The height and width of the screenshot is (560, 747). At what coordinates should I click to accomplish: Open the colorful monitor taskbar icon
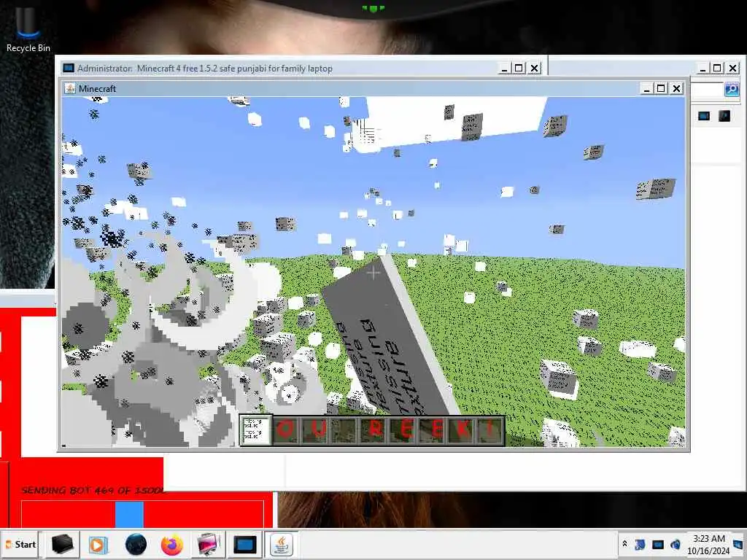click(x=208, y=544)
